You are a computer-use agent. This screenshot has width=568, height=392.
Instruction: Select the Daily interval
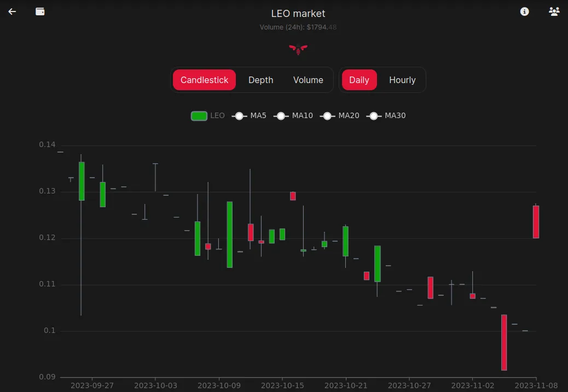[359, 80]
